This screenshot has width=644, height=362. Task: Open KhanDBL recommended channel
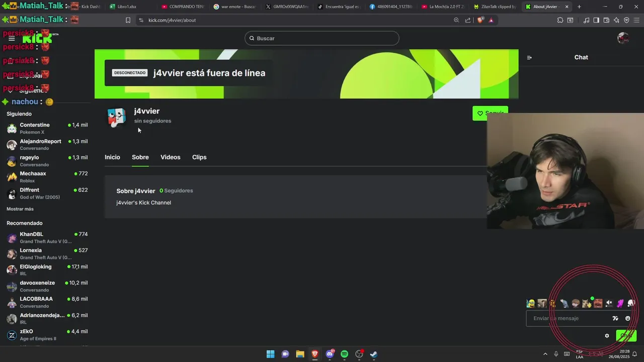coord(47,237)
